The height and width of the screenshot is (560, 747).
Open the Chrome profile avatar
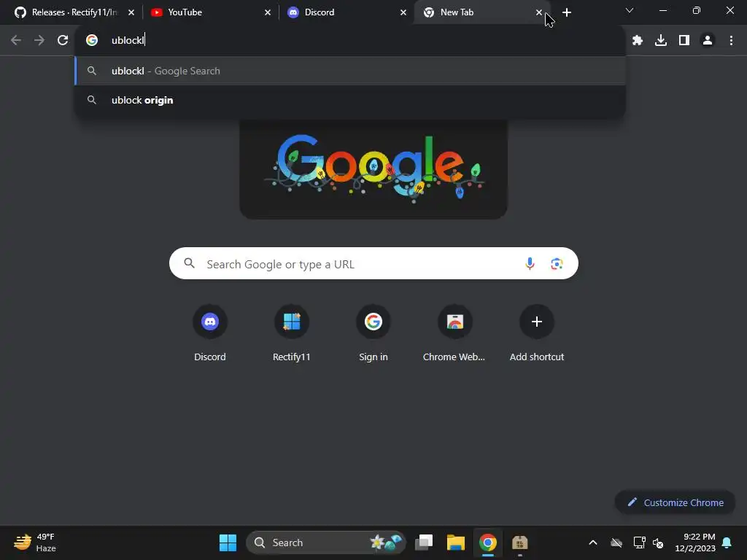click(708, 41)
